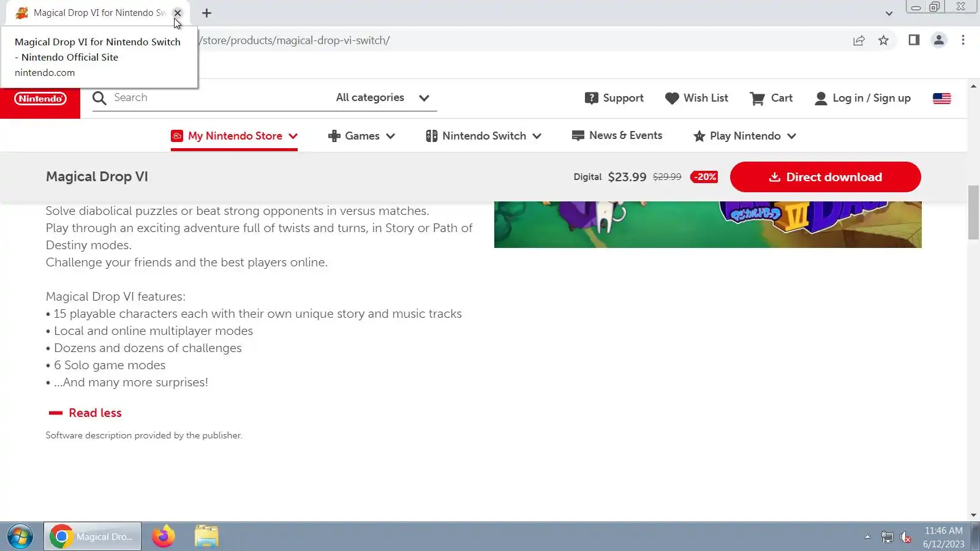Click the Chrome taskbar button Magical Dro...
This screenshot has width=980, height=551.
(92, 537)
